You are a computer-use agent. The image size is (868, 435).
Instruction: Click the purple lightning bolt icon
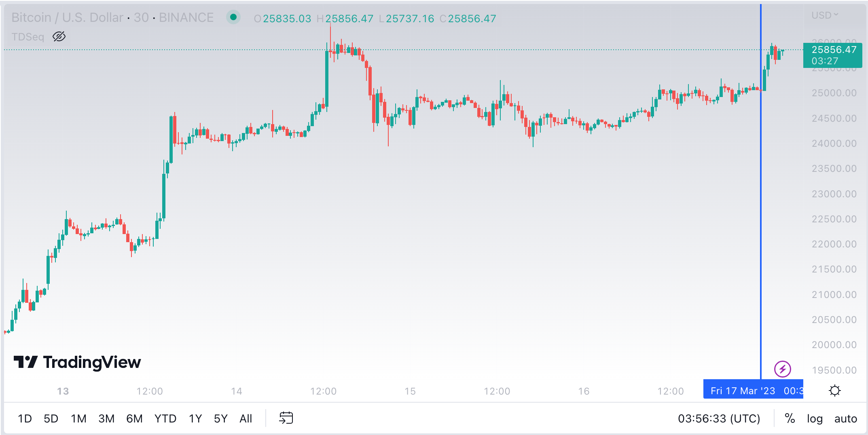coord(782,369)
